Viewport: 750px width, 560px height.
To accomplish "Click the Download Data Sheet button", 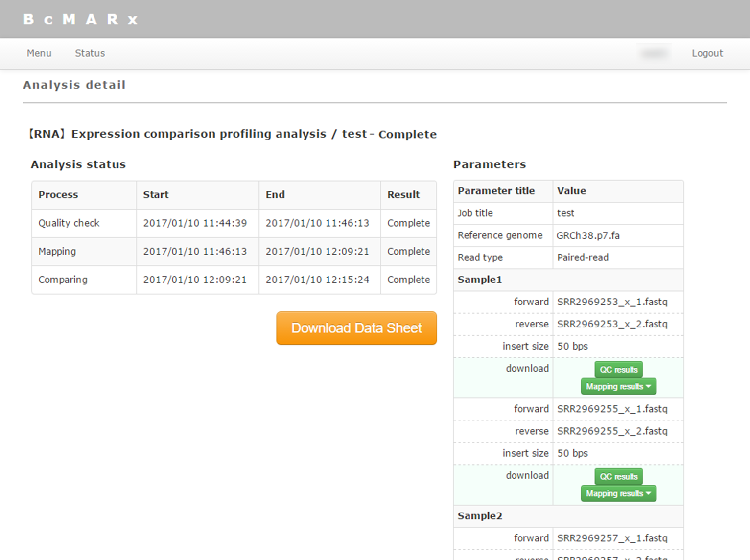I will (x=356, y=328).
